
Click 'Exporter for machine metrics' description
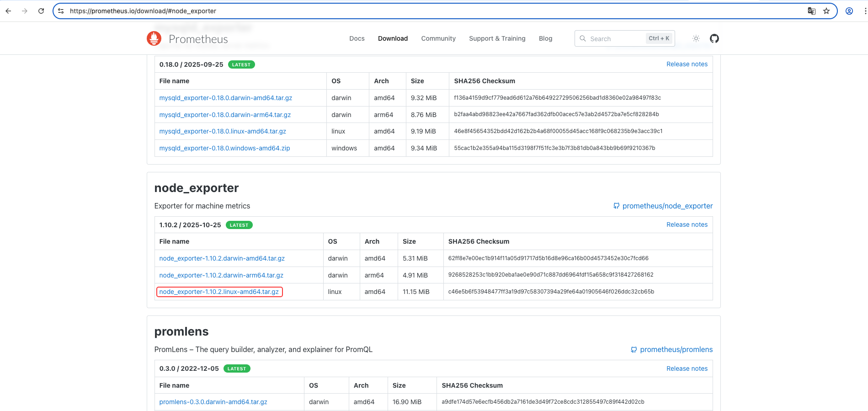pos(202,206)
